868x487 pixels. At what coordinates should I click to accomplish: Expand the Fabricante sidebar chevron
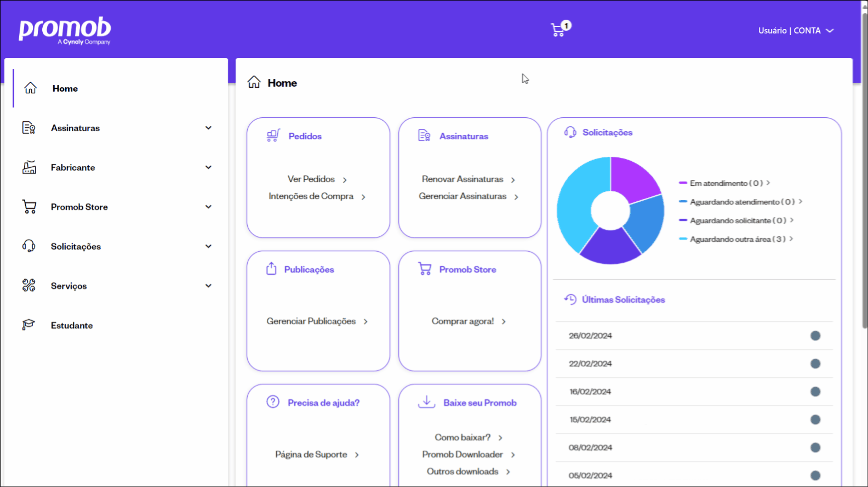click(x=208, y=167)
